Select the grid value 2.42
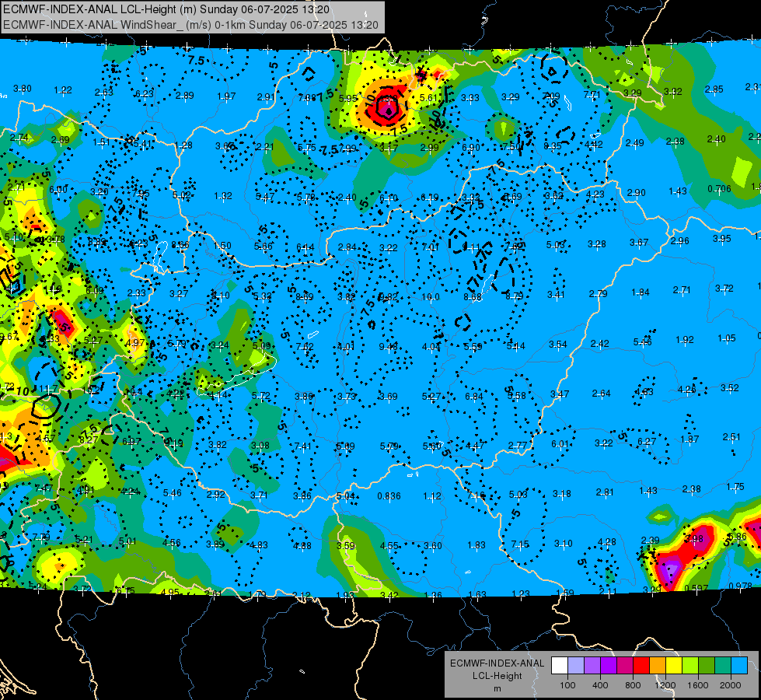Image resolution: width=761 pixels, height=700 pixels. (600, 344)
